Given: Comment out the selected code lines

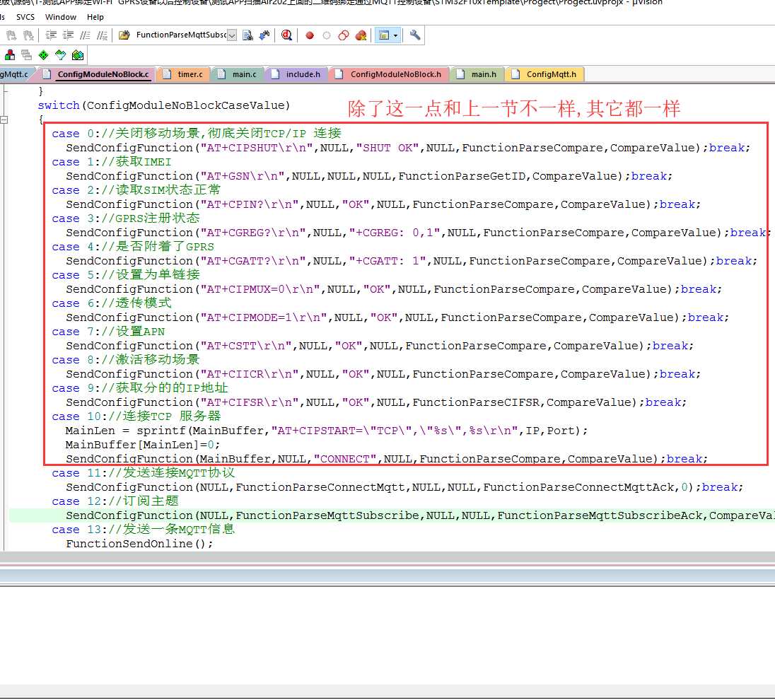Looking at the screenshot, I should 85,35.
